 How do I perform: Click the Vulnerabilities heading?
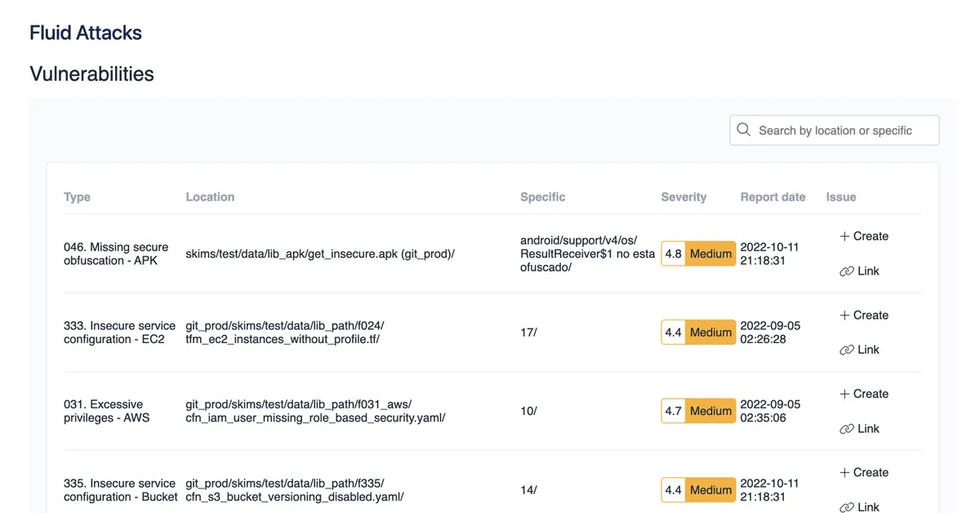point(91,74)
